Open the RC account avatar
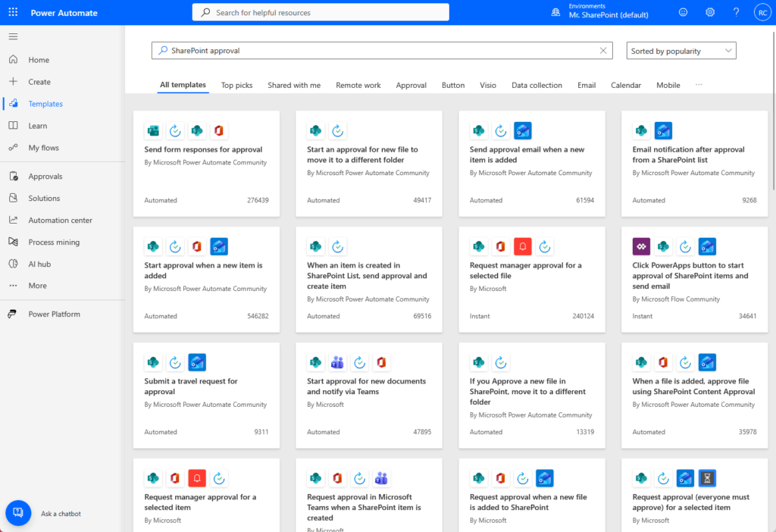 pyautogui.click(x=762, y=12)
